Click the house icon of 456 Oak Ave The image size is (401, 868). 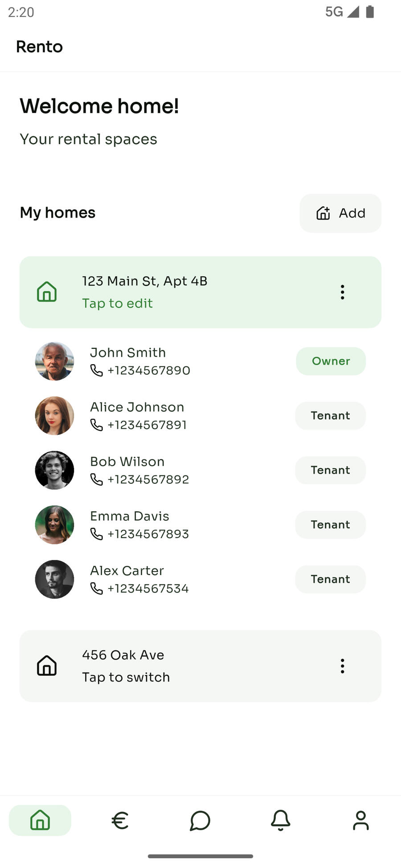(47, 666)
